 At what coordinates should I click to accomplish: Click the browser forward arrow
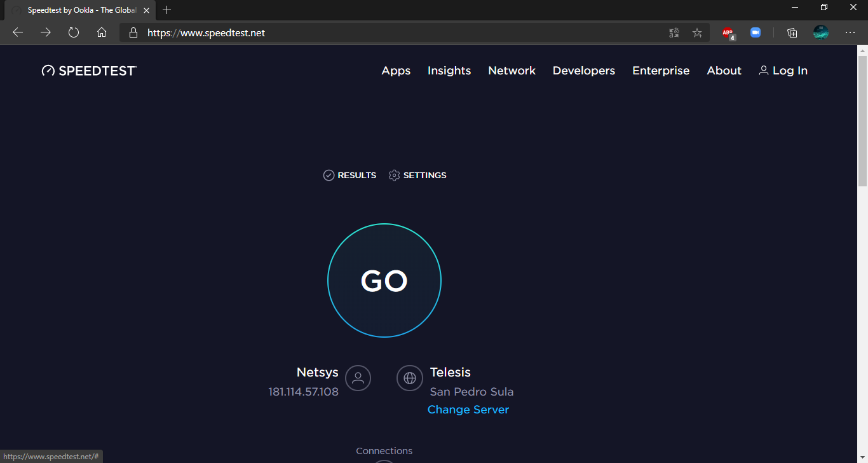pos(46,32)
